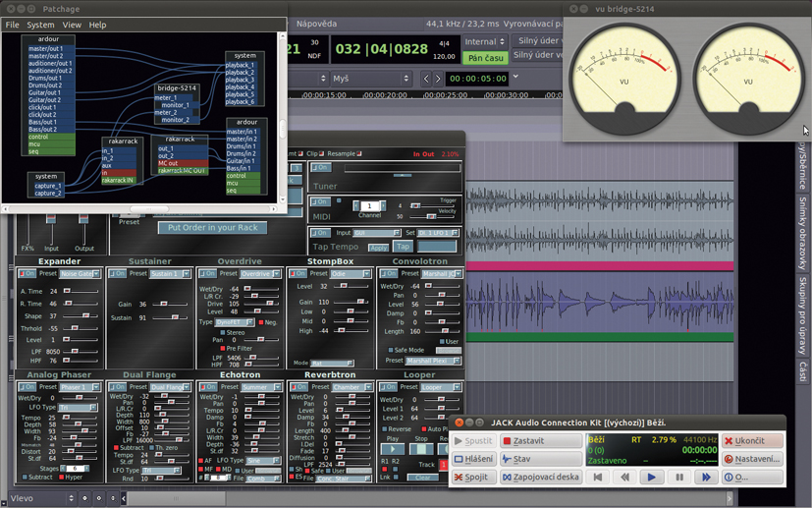Viewport: 812px width, 508px height.
Task: Open JACK Stav status window
Action: [x=541, y=459]
